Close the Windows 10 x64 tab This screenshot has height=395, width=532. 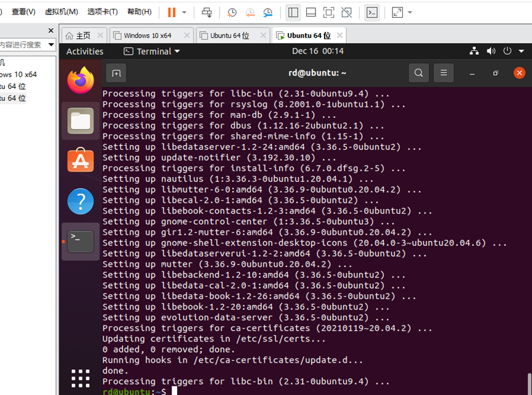[186, 35]
